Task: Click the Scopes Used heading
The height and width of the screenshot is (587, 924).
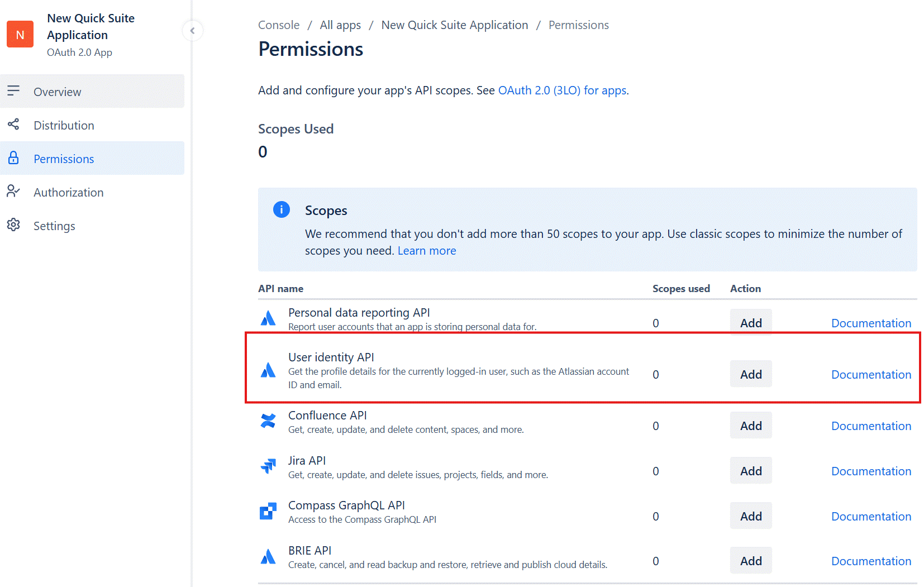Action: pos(296,129)
